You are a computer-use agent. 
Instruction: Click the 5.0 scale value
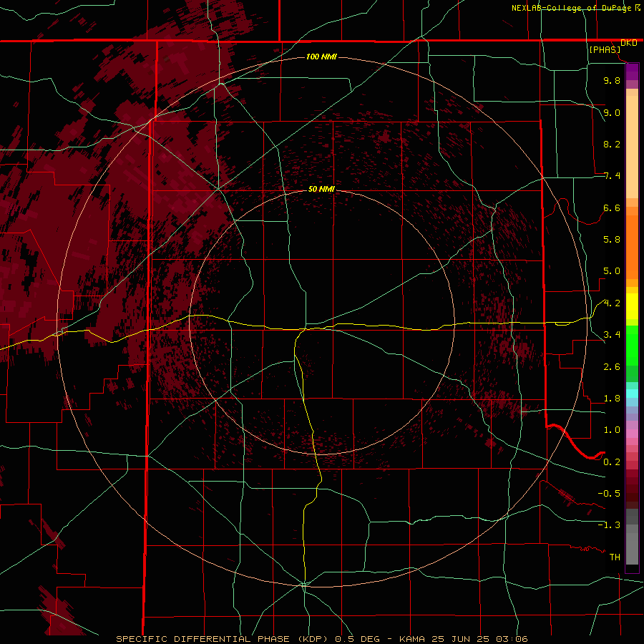click(x=612, y=271)
